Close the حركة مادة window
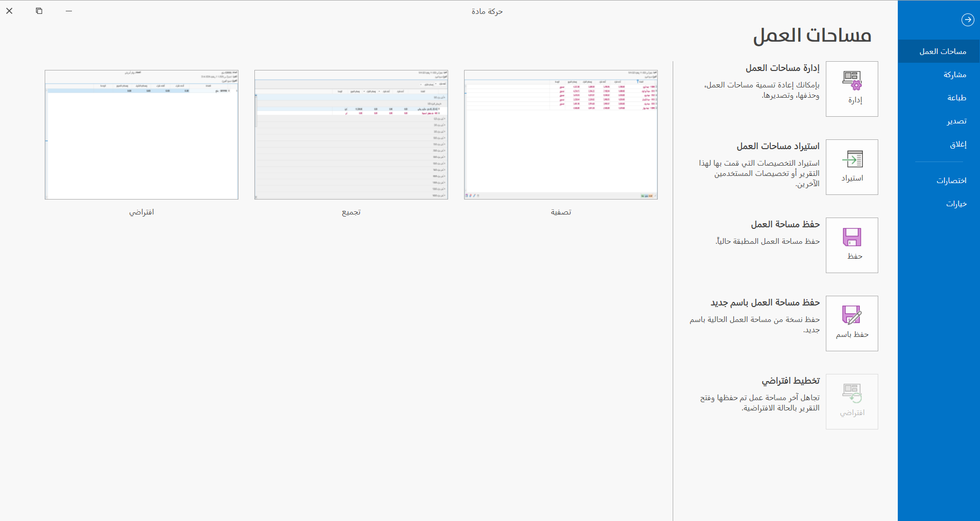Screen dimensions: 980x521 pyautogui.click(x=9, y=11)
